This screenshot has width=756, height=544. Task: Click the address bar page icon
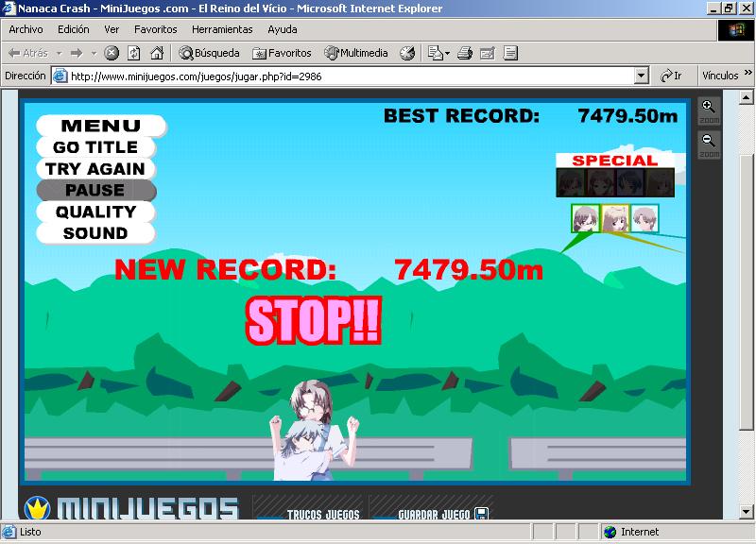tap(60, 76)
